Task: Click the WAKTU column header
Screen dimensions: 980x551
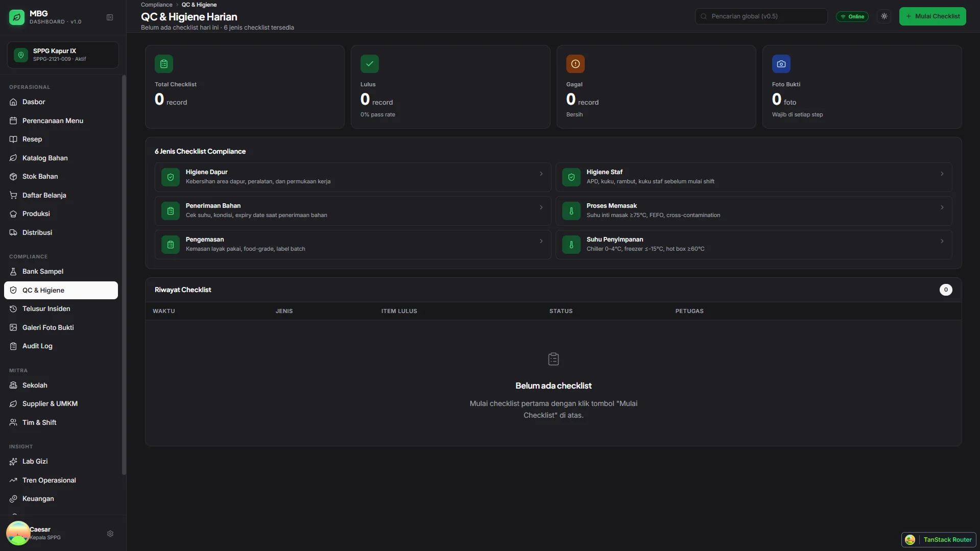Action: [x=164, y=311]
